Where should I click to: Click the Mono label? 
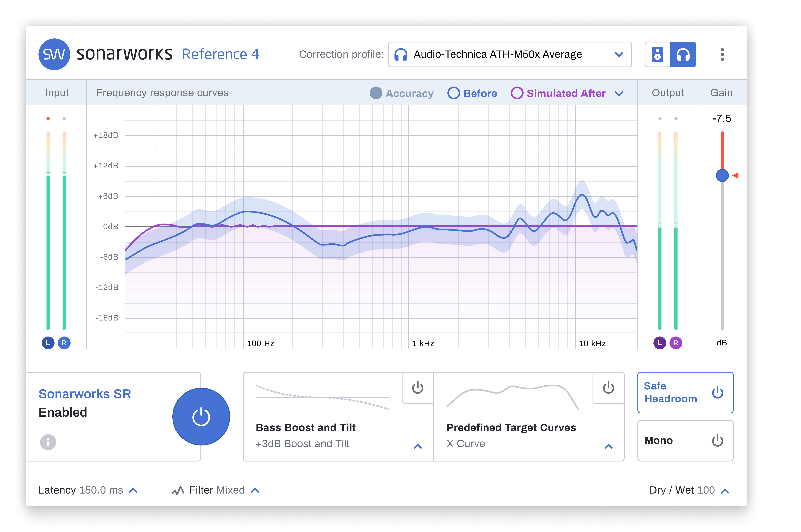pyautogui.click(x=658, y=440)
